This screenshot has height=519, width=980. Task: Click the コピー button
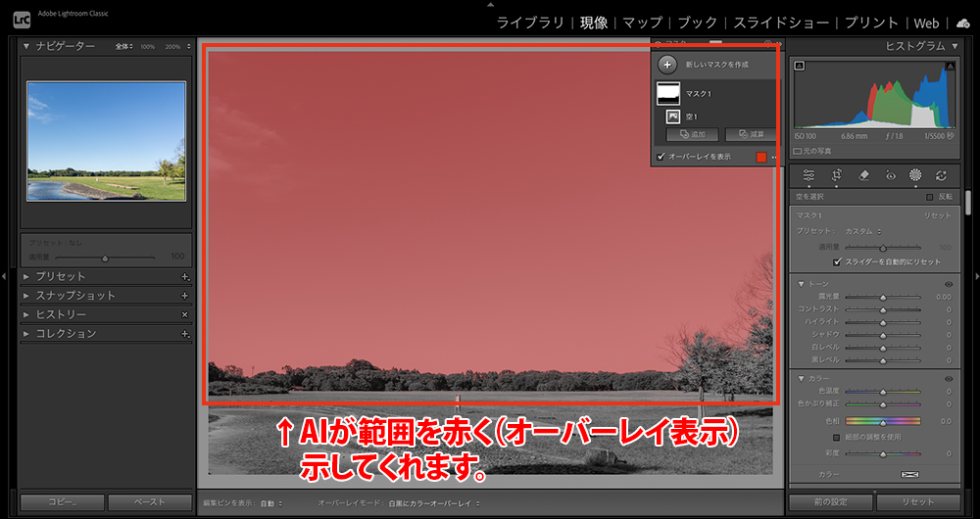click(x=63, y=502)
